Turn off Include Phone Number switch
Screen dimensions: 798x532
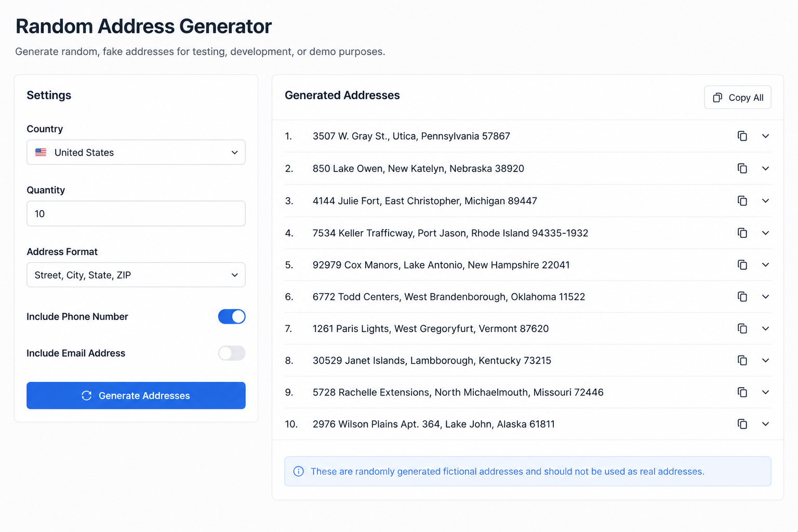[x=232, y=316]
